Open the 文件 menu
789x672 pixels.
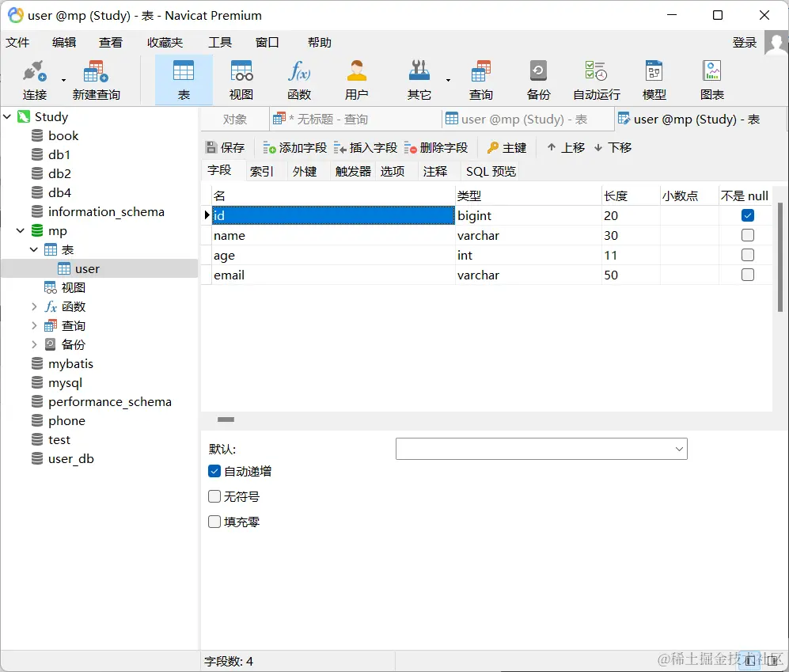coord(17,42)
